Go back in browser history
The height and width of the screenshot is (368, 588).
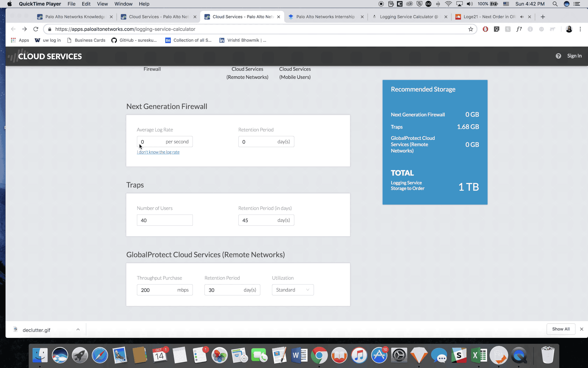coord(13,29)
